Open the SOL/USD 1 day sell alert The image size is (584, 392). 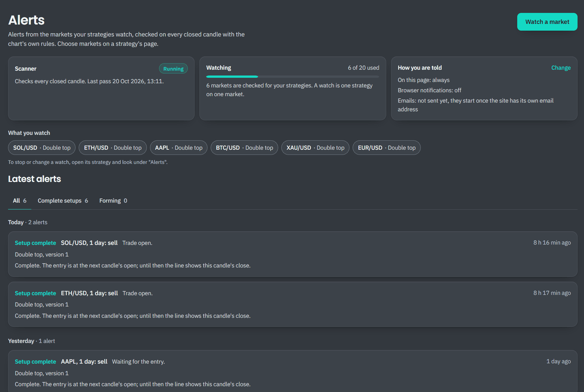pos(293,254)
